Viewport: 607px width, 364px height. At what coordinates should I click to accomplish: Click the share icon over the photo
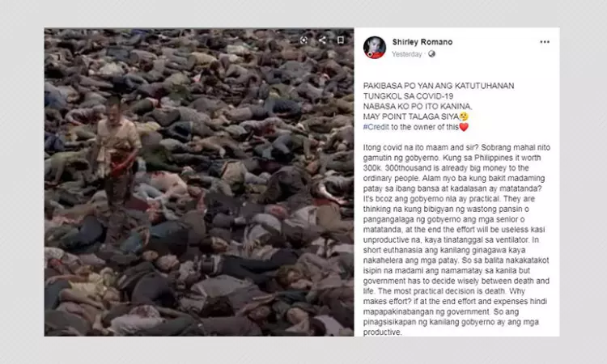tap(322, 40)
